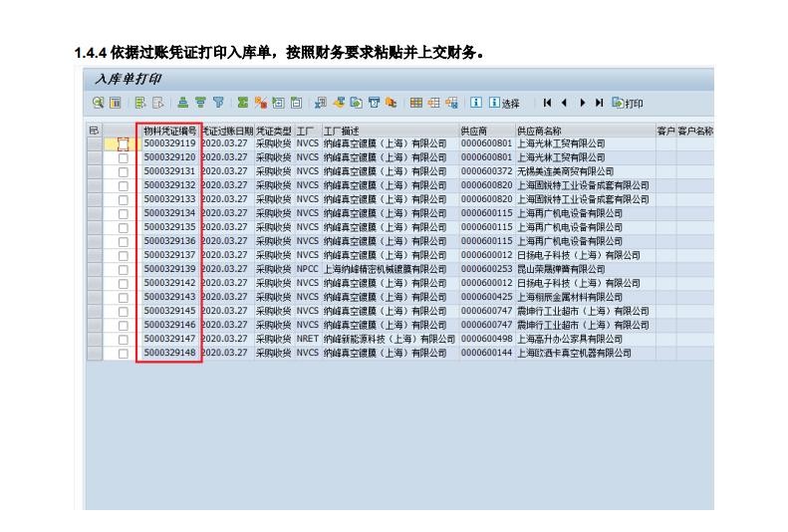The width and height of the screenshot is (788, 532).
Task: Jump to the last page of list
Action: tap(599, 103)
